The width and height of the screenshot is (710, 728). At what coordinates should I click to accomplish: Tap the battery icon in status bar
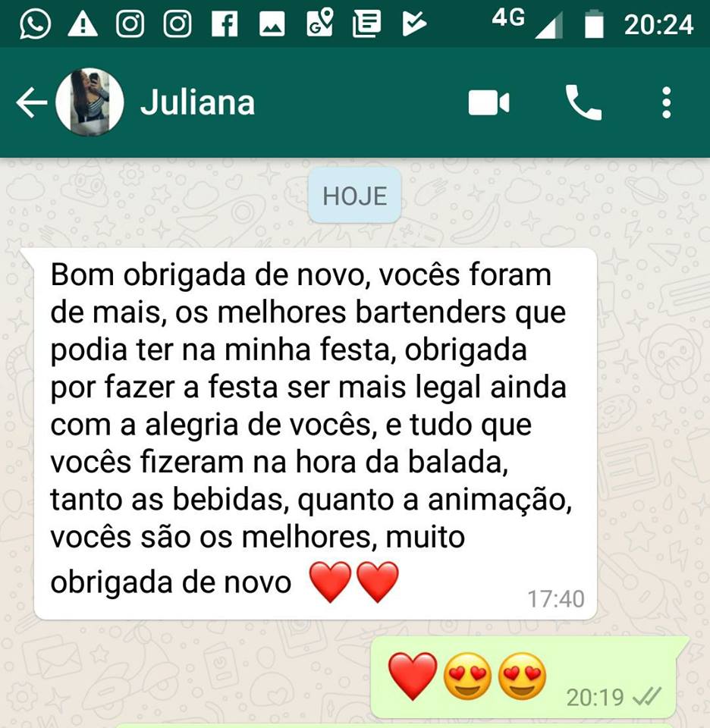[x=594, y=24]
